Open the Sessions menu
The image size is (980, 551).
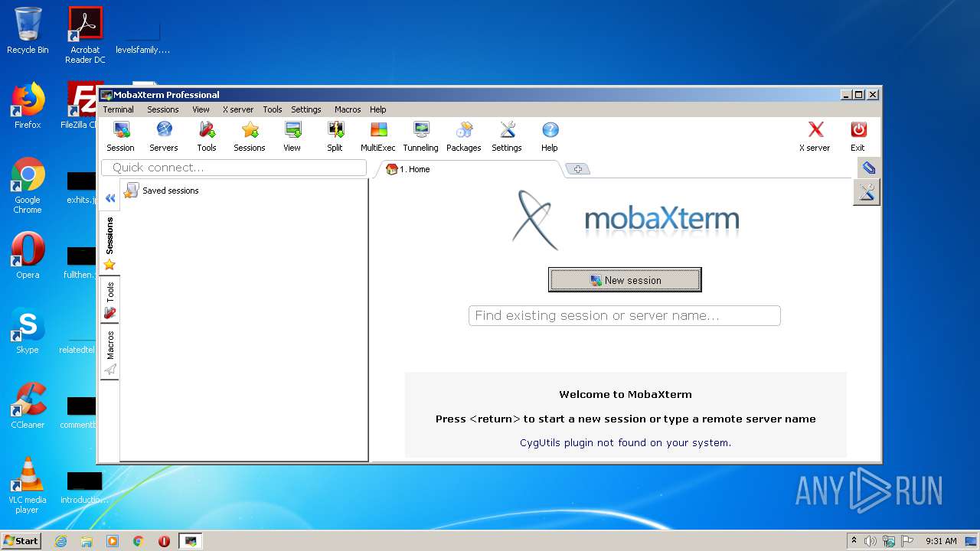tap(163, 109)
